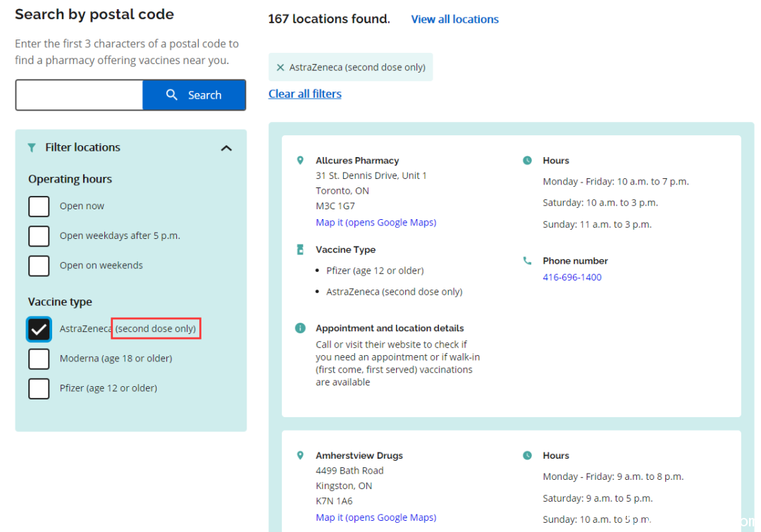The height and width of the screenshot is (532, 761).
Task: Click the Allcures Pharmacy hours clock icon
Action: point(527,160)
